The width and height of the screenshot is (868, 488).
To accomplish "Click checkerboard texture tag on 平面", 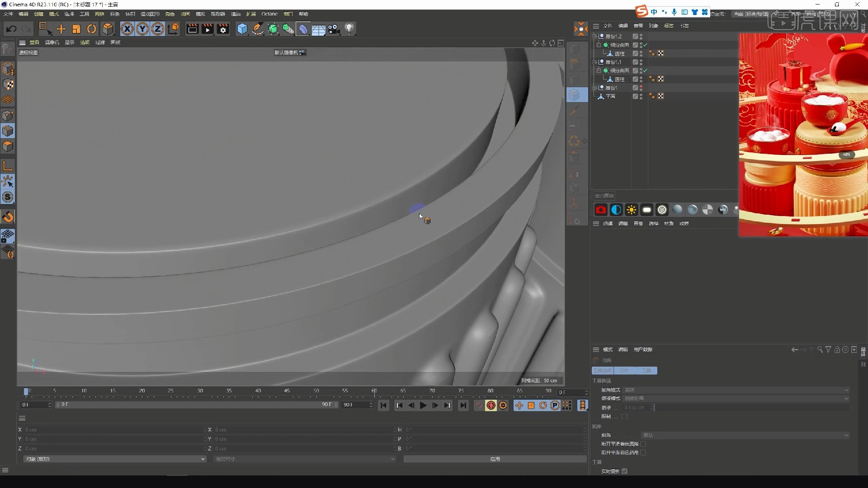I will 661,96.
